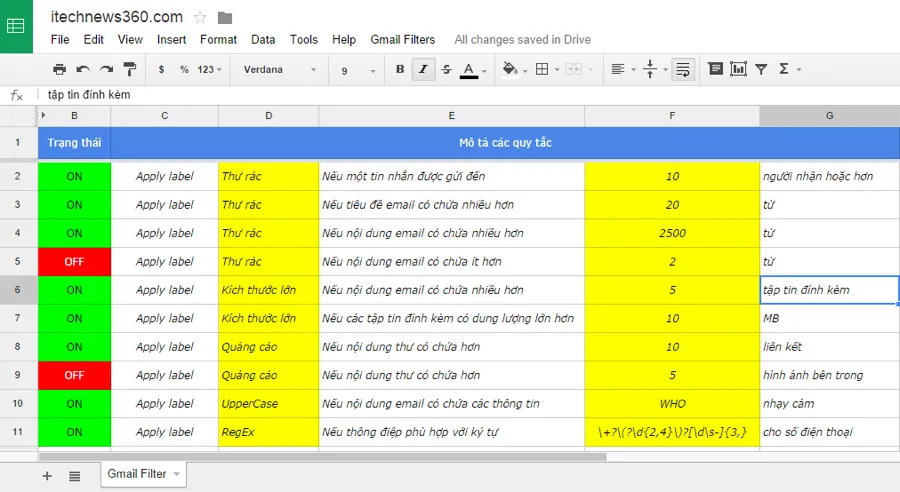Click the Trạng thái header cell
Screen dimensions: 900x492
coord(74,142)
